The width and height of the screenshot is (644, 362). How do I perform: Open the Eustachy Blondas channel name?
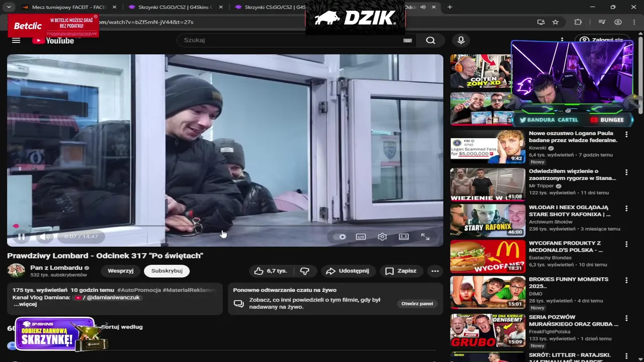550,257
